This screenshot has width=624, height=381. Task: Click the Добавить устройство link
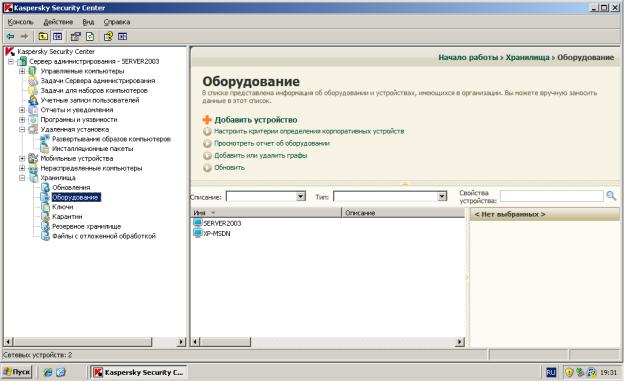256,120
